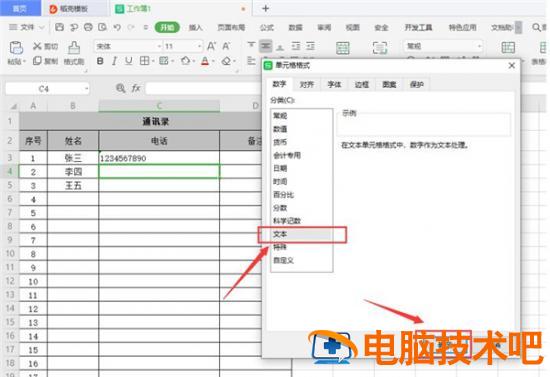Click the Merge and Center icon
Screen dimensions: 550x377
[x=343, y=47]
